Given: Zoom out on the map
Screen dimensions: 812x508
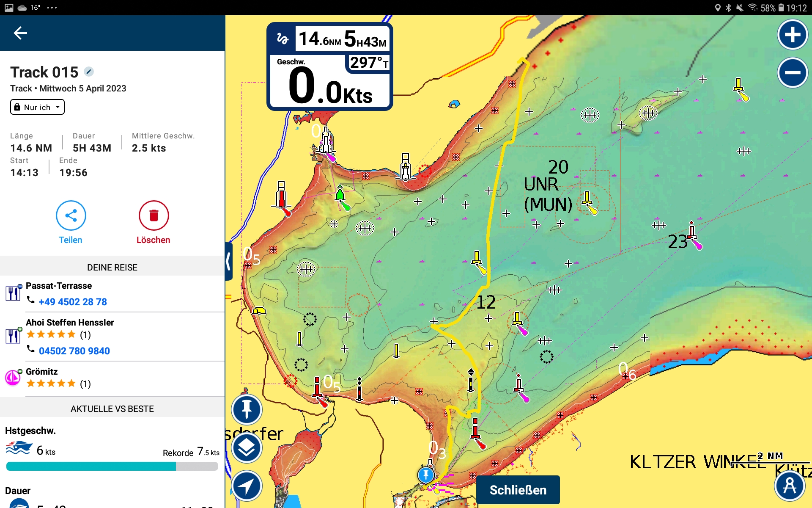Looking at the screenshot, I should [x=792, y=73].
